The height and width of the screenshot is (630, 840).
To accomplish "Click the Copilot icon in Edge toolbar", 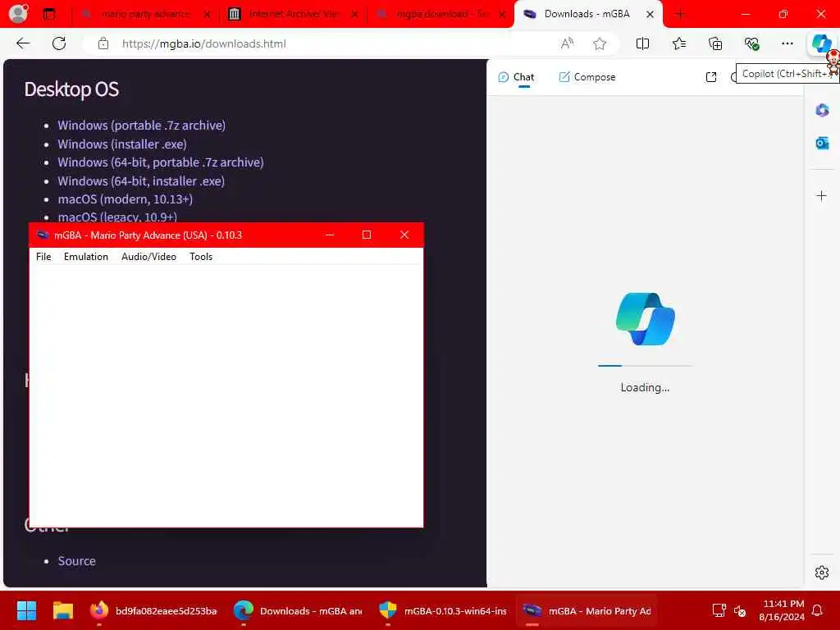I will 821,43.
